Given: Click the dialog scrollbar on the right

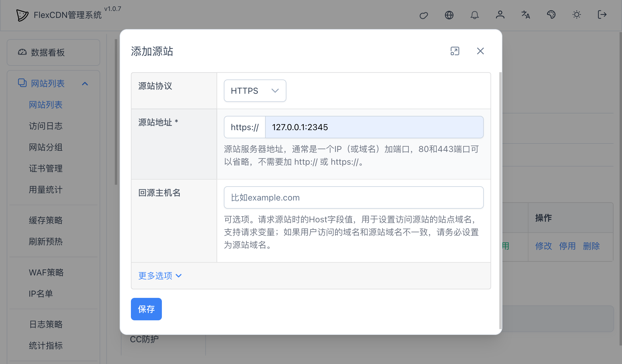Looking at the screenshot, I should [x=500, y=182].
